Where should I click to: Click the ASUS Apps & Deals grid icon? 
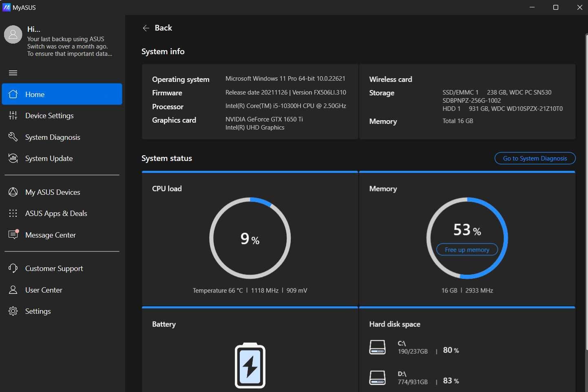pos(13,214)
